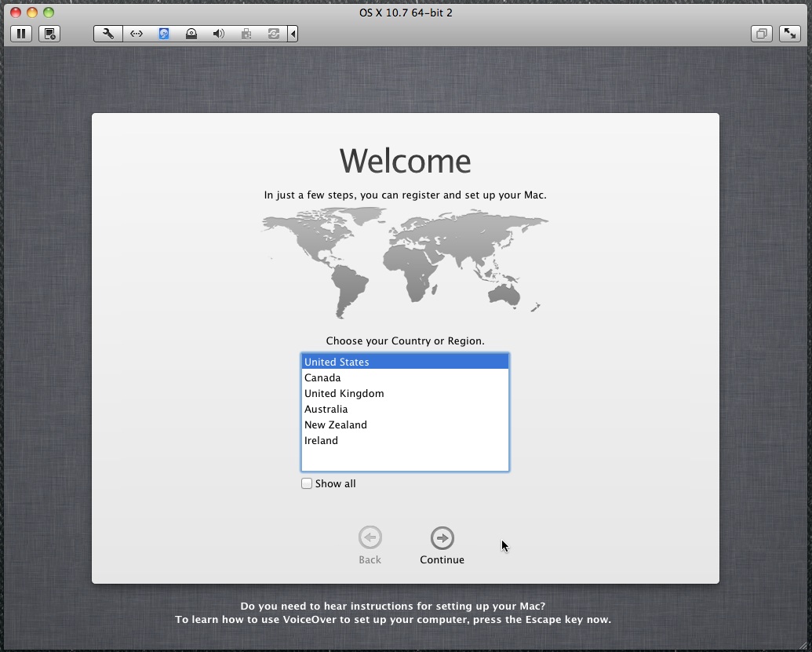812x652 pixels.
Task: Take a snapshot of the VM
Action: [x=49, y=34]
